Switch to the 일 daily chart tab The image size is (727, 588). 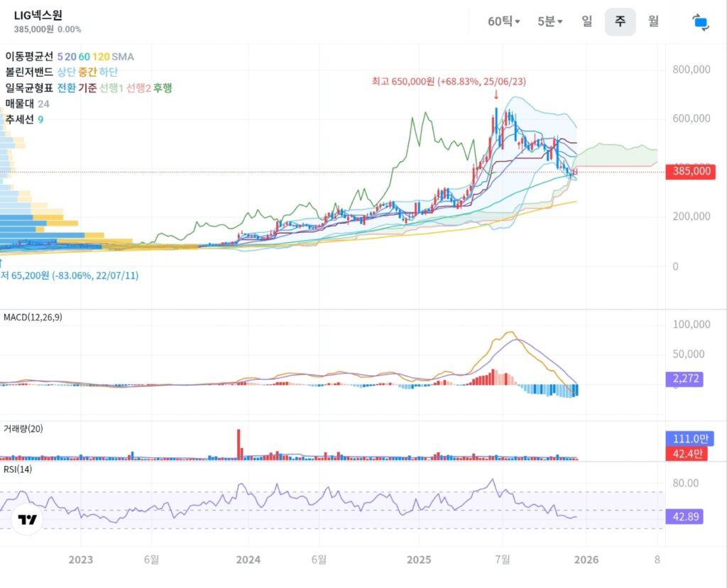(586, 21)
